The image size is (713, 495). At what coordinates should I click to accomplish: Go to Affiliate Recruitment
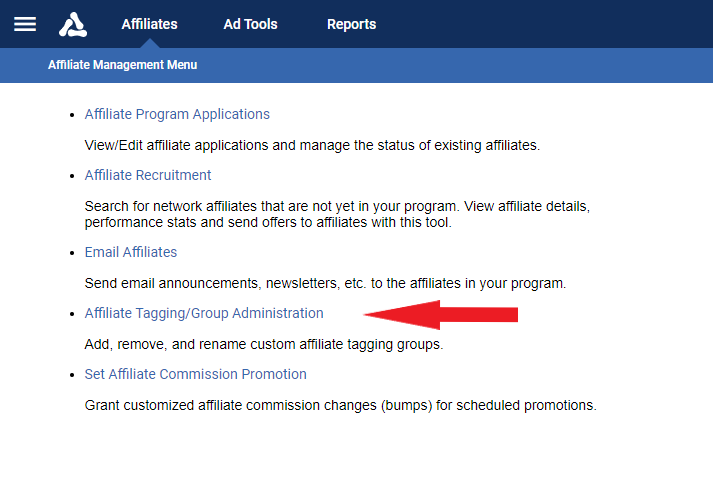(148, 175)
